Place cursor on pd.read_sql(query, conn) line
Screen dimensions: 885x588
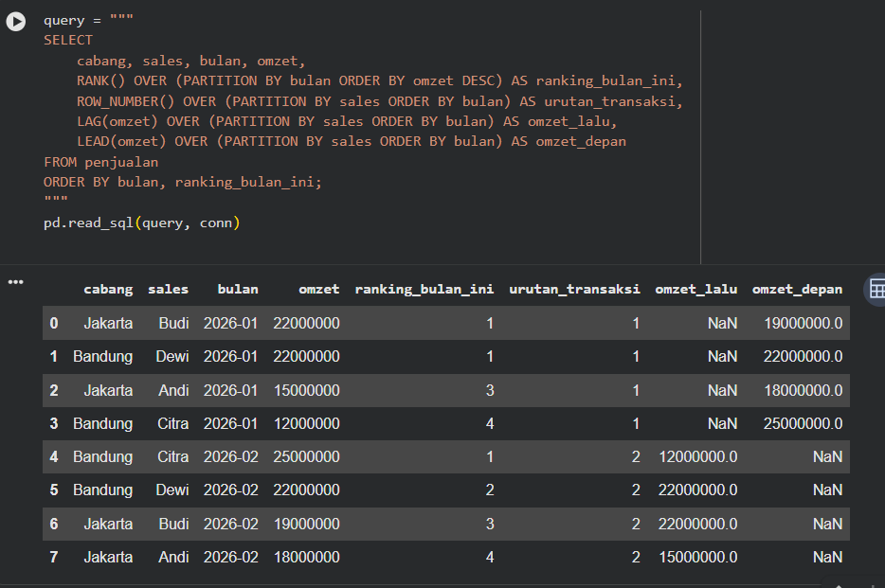tap(142, 223)
